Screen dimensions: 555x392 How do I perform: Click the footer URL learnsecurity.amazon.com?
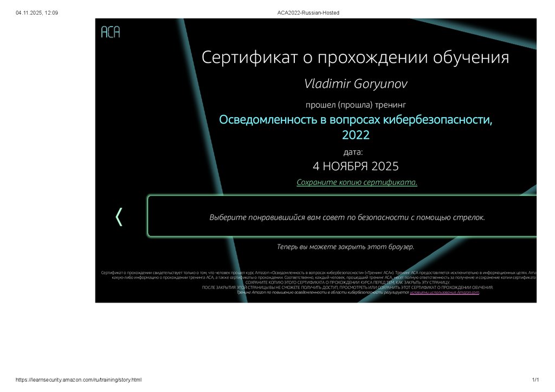79,380
